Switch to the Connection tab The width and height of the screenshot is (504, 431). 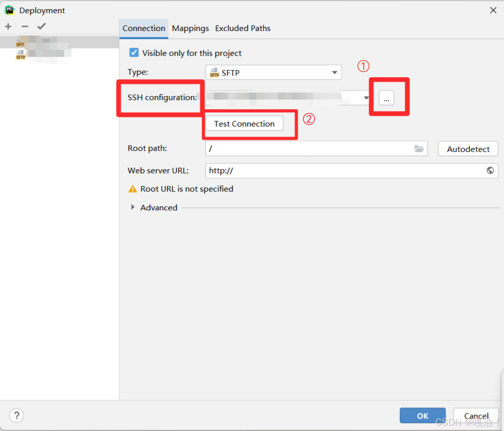pos(144,28)
